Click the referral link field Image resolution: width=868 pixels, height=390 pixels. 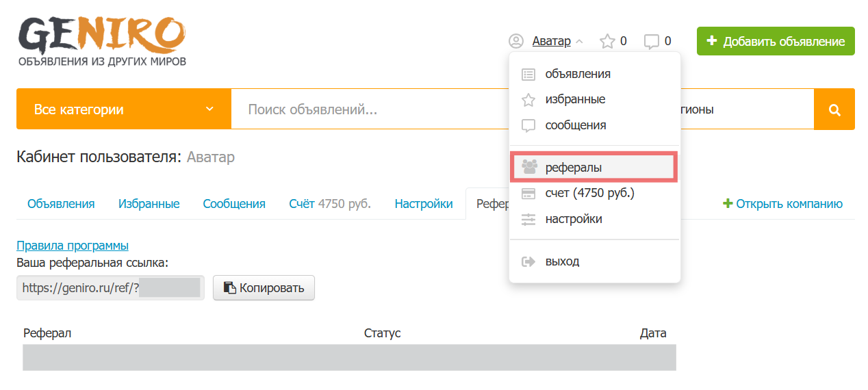pyautogui.click(x=111, y=288)
